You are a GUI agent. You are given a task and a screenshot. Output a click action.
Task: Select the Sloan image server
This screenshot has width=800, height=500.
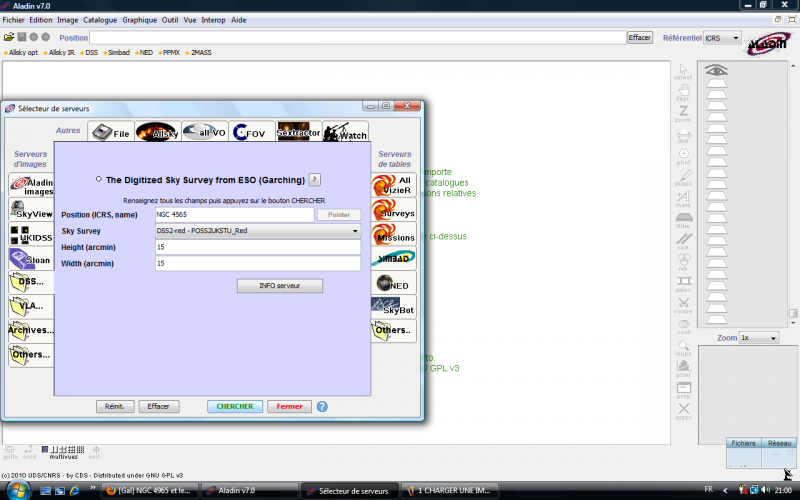coord(32,259)
